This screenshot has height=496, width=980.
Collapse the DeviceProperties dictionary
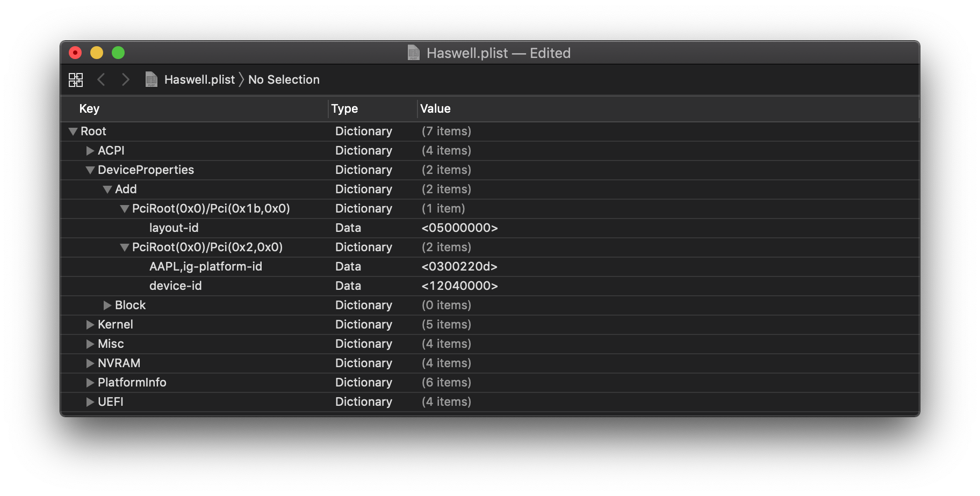pyautogui.click(x=90, y=170)
